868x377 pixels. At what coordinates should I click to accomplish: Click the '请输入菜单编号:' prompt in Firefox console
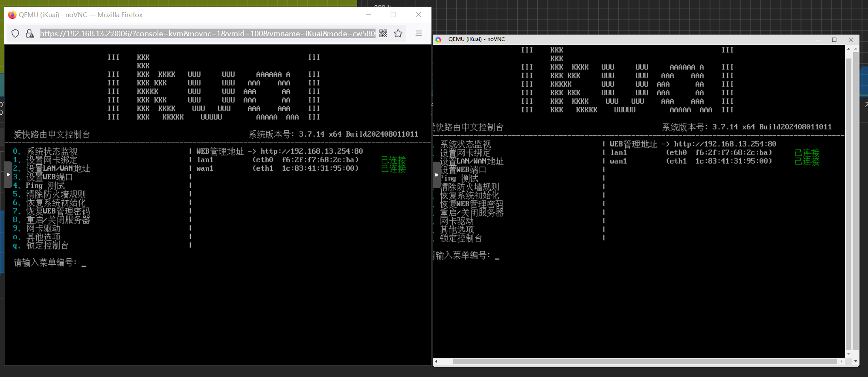coord(45,263)
